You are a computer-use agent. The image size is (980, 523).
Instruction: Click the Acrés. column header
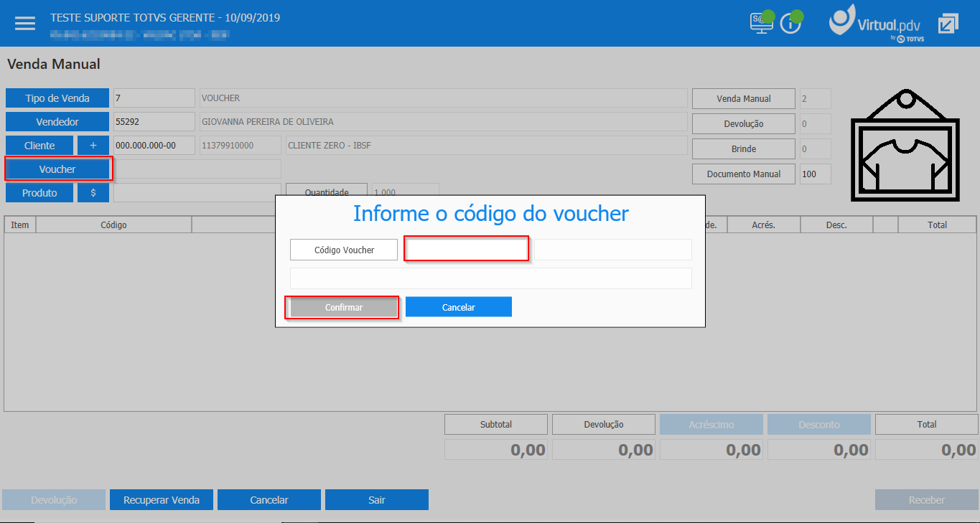coord(764,225)
